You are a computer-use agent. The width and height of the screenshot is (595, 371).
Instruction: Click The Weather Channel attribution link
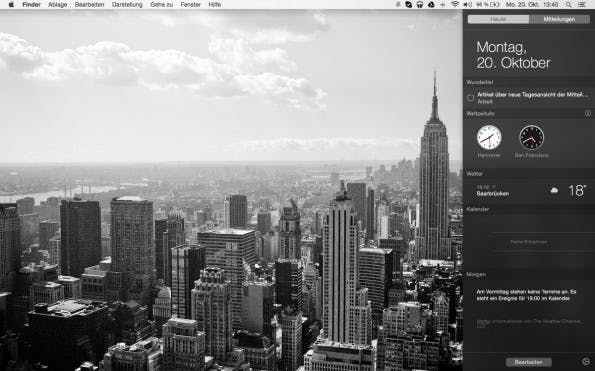coord(529,323)
